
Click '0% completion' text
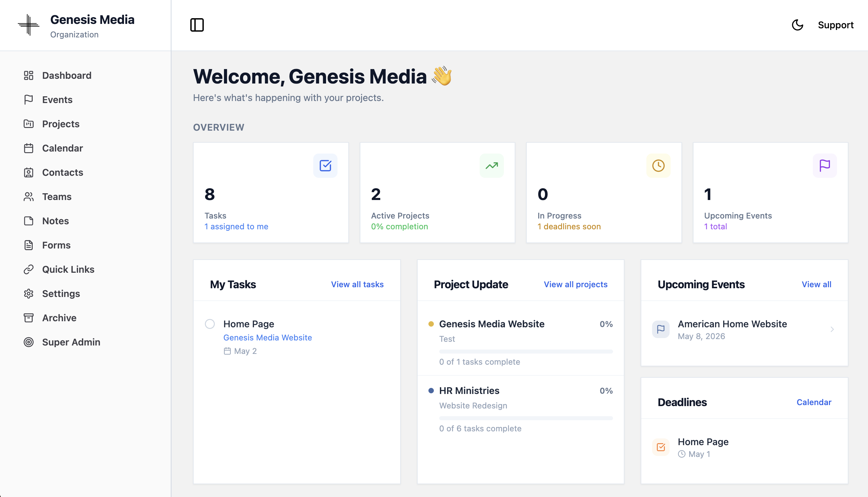pyautogui.click(x=399, y=226)
